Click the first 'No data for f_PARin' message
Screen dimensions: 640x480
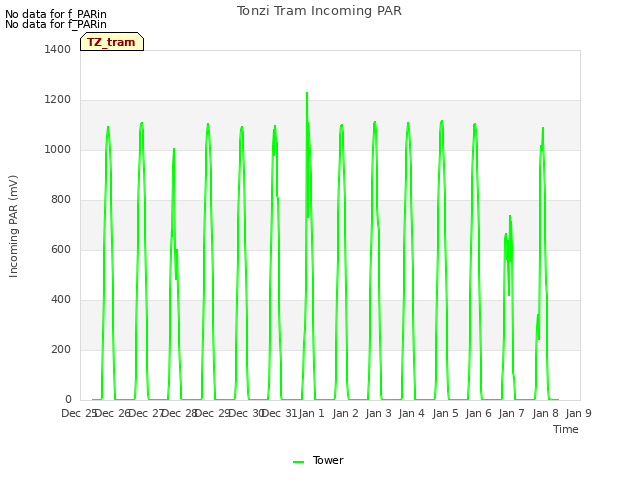[56, 14]
